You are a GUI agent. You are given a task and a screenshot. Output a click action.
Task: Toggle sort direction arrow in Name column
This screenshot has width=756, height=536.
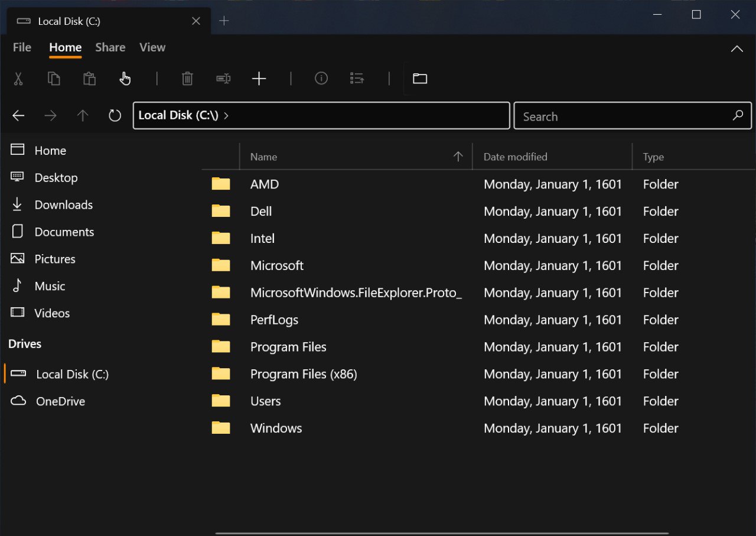458,156
